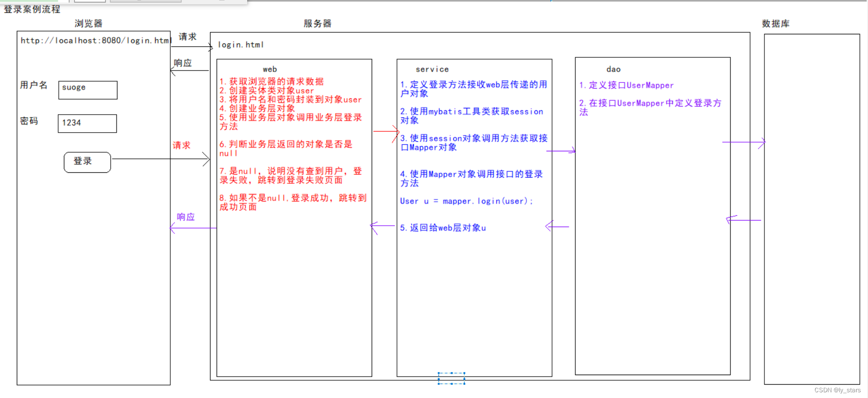Click the 密码 field containing 1234
868x398 pixels.
[87, 124]
